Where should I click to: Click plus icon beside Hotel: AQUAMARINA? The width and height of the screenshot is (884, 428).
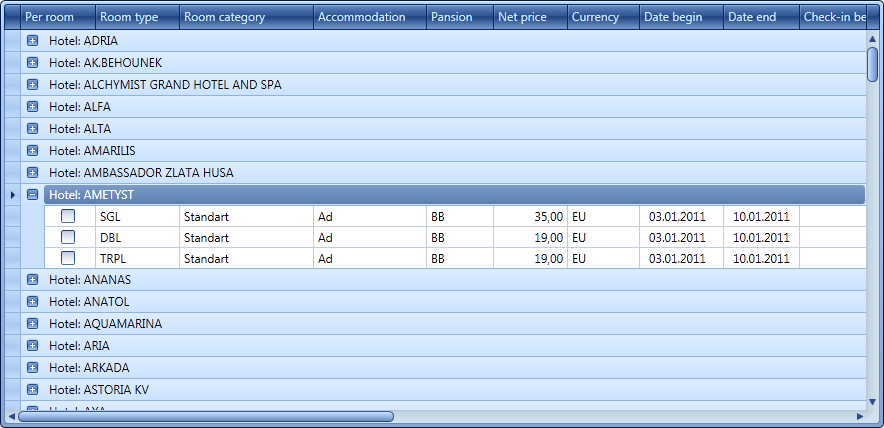tap(32, 324)
